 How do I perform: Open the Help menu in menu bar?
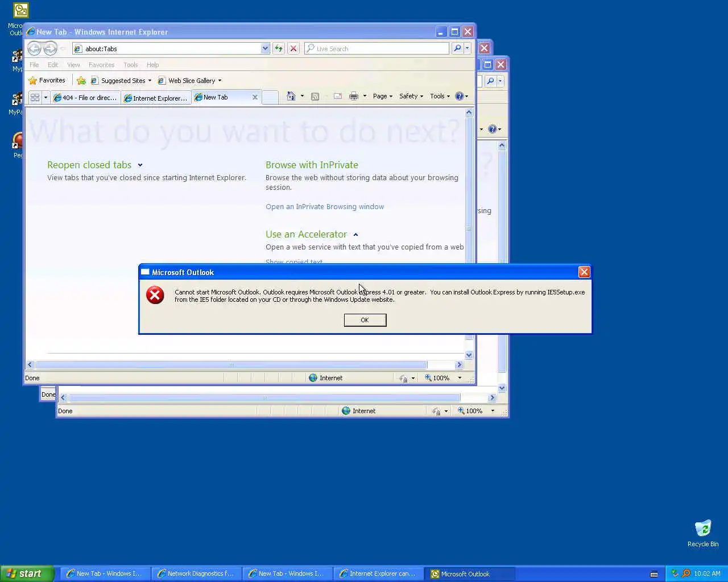(152, 65)
